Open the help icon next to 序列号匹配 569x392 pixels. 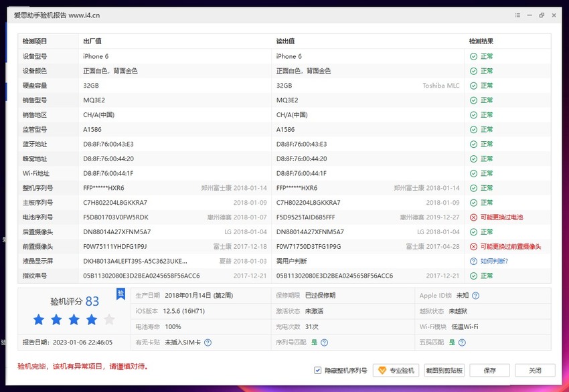pyautogui.click(x=325, y=342)
